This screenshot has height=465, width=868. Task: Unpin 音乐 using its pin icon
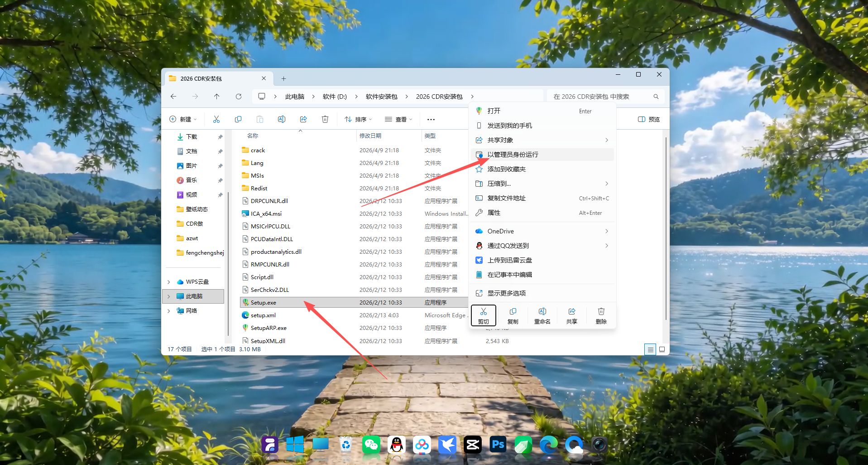point(220,180)
